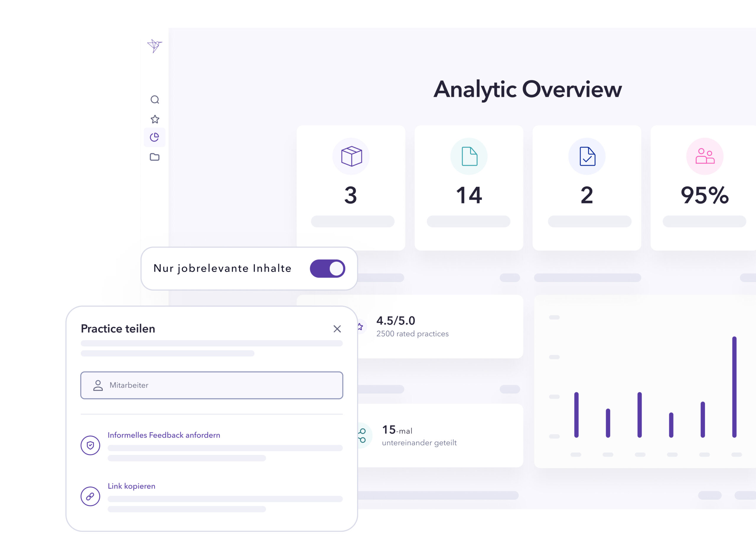Click the share icon beside 15-mal

[362, 436]
